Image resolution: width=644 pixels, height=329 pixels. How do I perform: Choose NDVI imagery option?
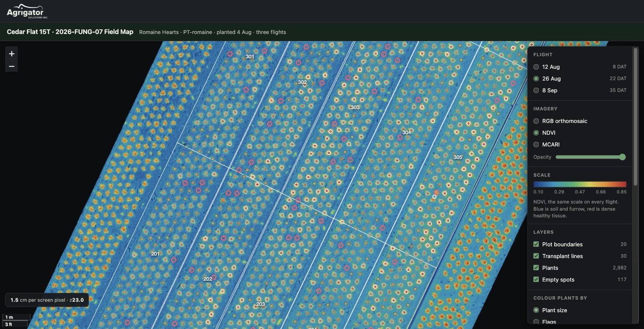pos(536,133)
